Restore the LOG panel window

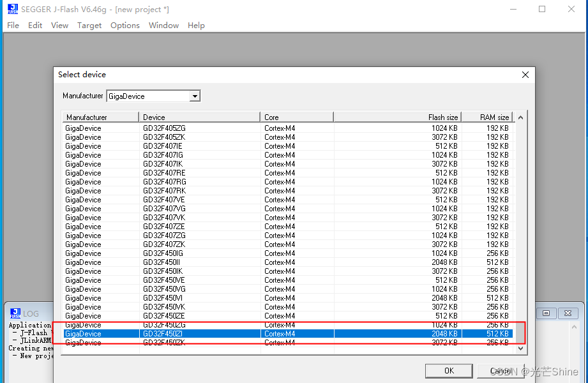(546, 313)
